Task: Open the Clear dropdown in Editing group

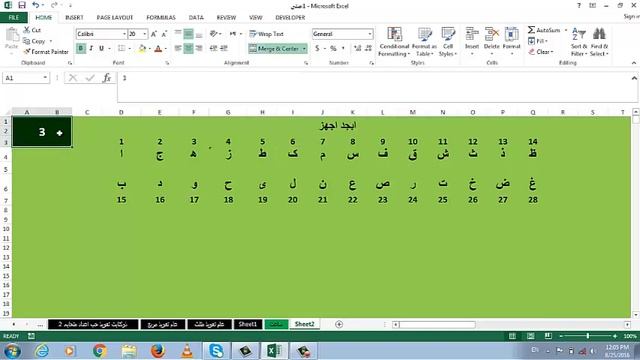Action: click(540, 52)
